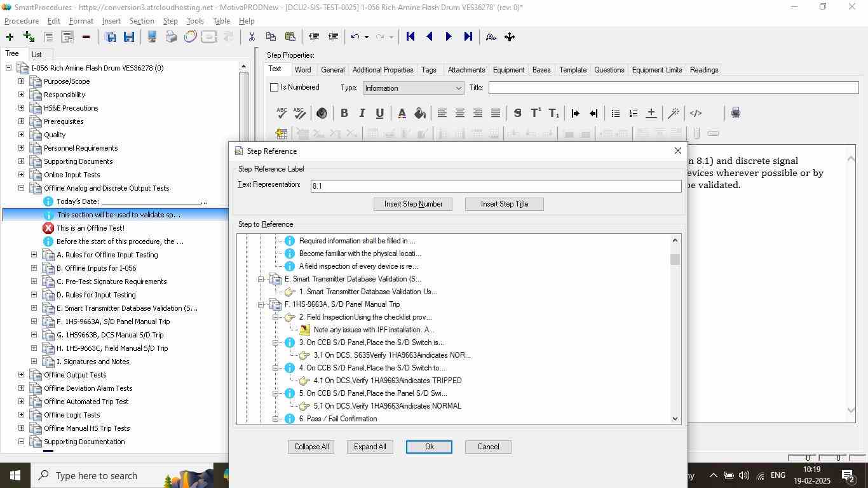868x488 pixels.
Task: Click the green plus add step icon
Action: tap(10, 37)
